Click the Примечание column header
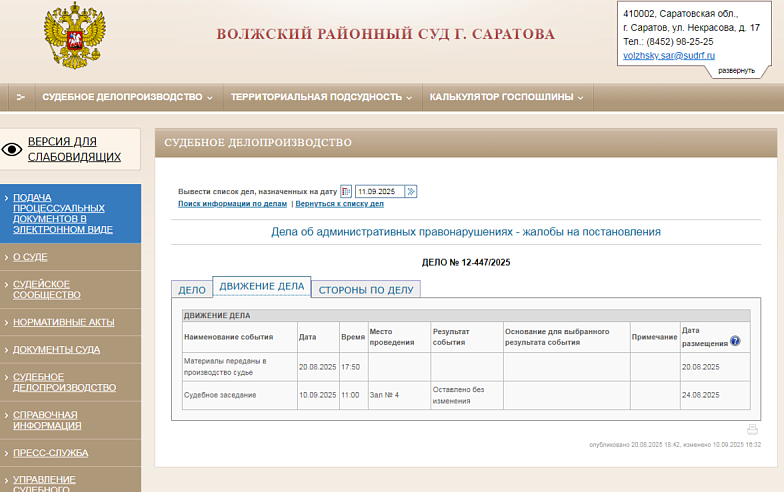The height and width of the screenshot is (492, 784). [654, 337]
